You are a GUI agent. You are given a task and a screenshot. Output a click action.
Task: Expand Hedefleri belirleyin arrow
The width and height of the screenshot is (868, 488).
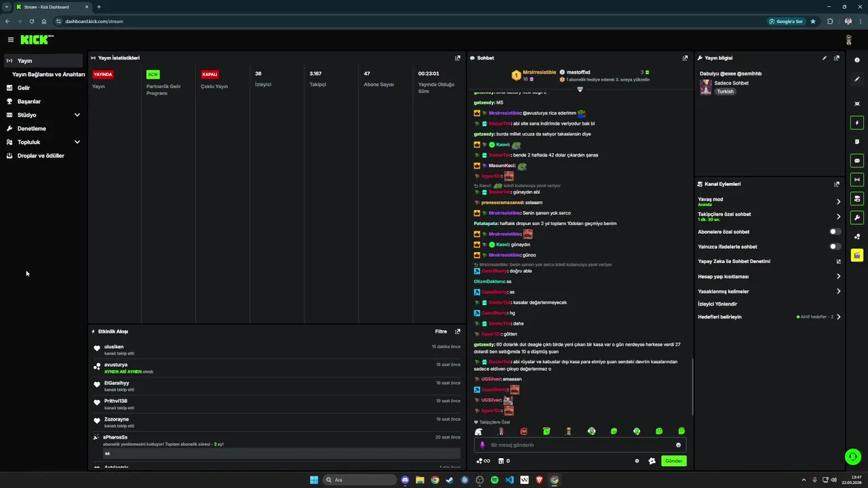(x=838, y=317)
